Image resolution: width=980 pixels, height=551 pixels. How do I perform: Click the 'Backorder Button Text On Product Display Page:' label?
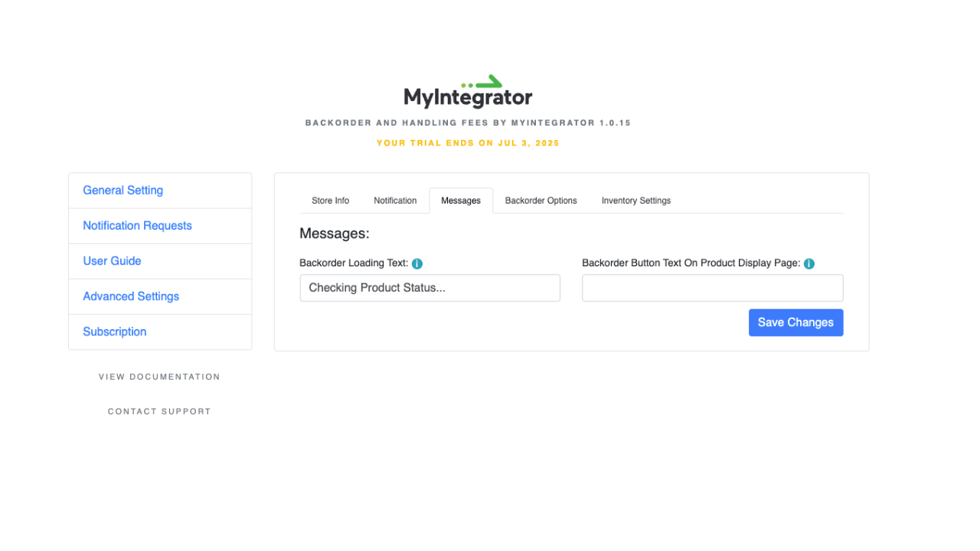[691, 263]
